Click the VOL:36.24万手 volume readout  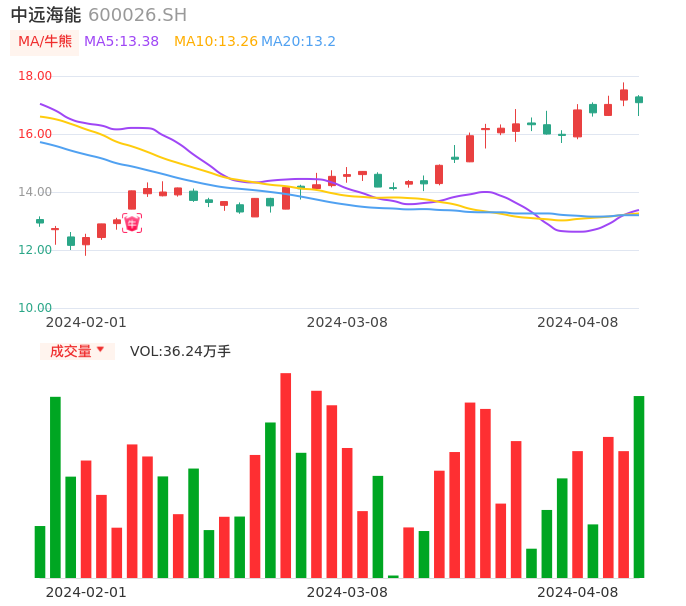coord(180,351)
